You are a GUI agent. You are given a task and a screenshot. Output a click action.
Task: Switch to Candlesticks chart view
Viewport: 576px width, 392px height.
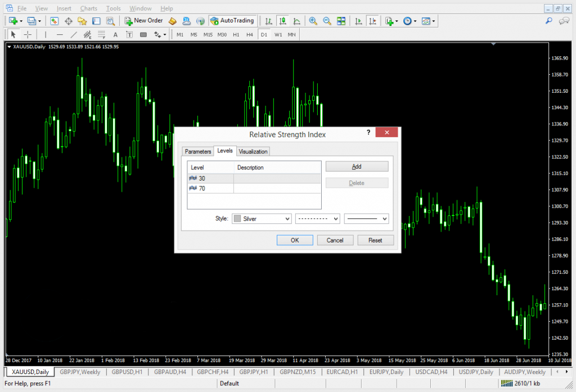[282, 21]
